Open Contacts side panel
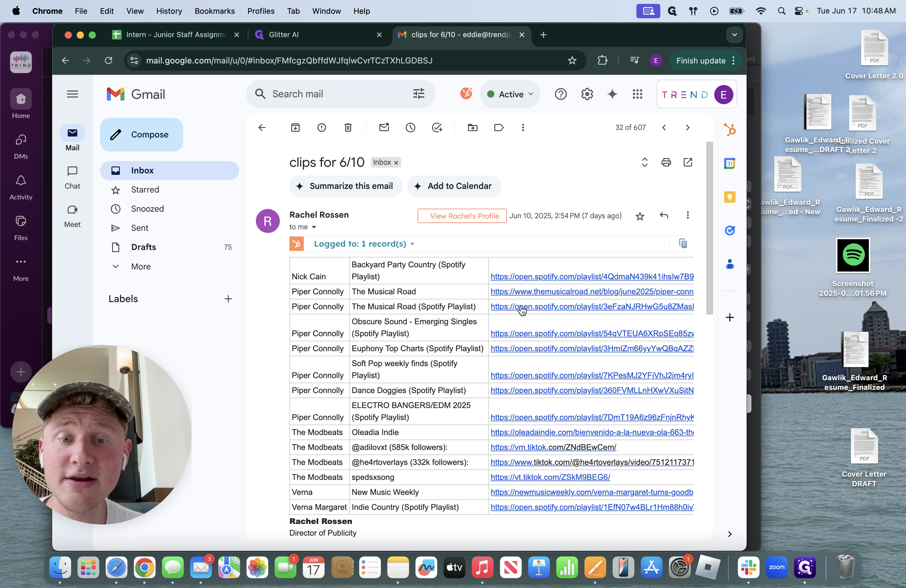The image size is (906, 588). pos(729,264)
